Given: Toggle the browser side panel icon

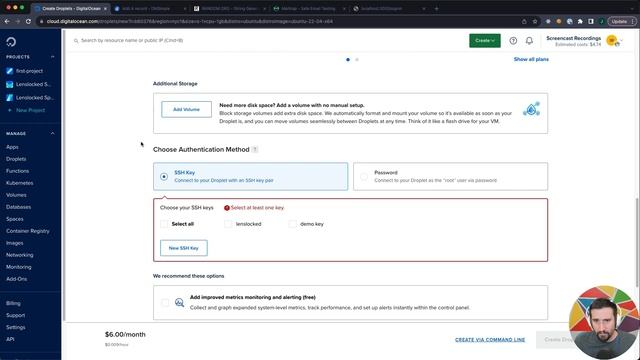Looking at the screenshot, I should tap(591, 21).
